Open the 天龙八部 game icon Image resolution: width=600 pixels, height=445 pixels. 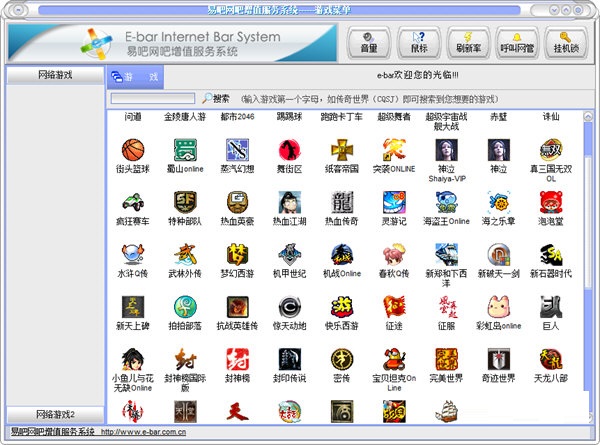[551, 359]
